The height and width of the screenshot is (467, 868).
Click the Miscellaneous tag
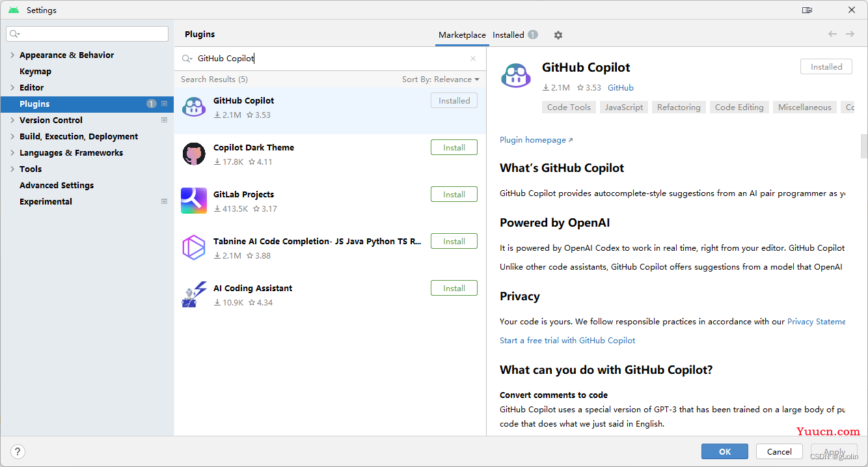805,107
